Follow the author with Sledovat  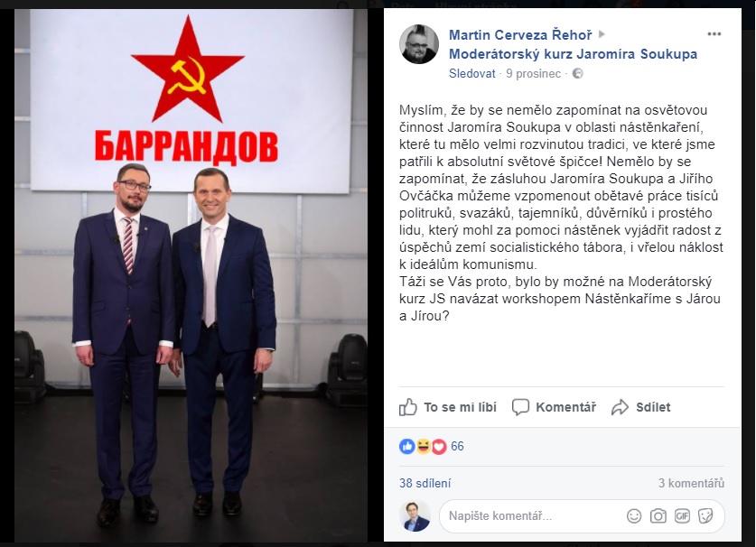point(472,74)
